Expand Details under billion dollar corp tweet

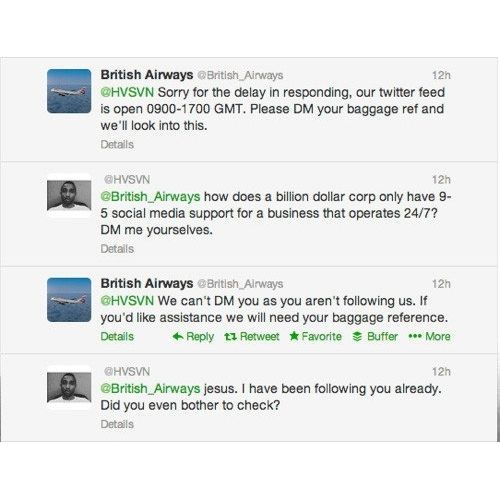[x=117, y=249]
